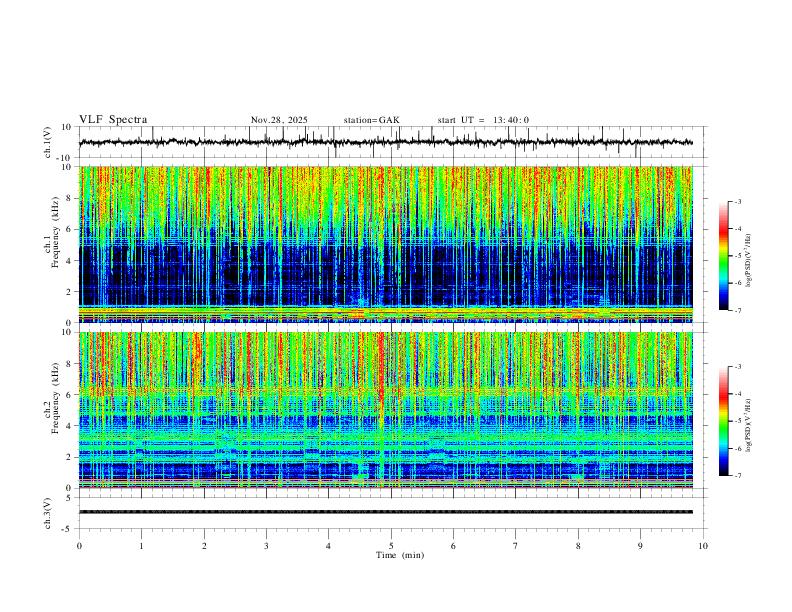Click the ch.2 log(PSD) colorbar label
Image resolution: width=792 pixels, height=612 pixels.
coord(749,425)
